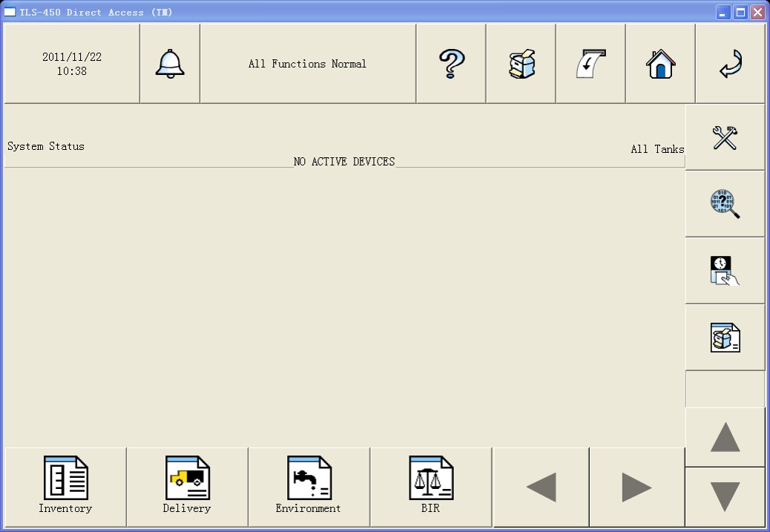This screenshot has width=770, height=532.
Task: Click the All Functions Normal status box
Action: click(x=307, y=64)
